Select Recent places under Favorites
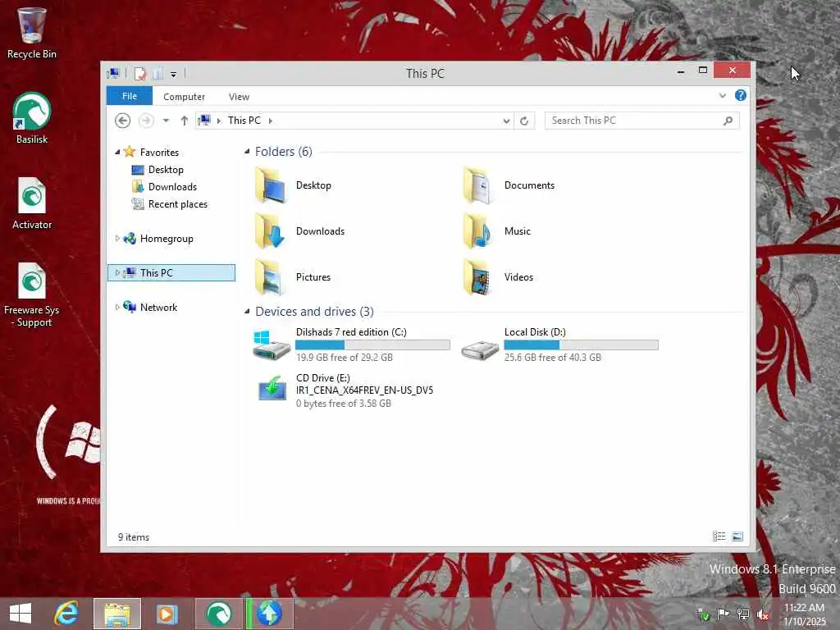The height and width of the screenshot is (630, 840). pos(178,203)
